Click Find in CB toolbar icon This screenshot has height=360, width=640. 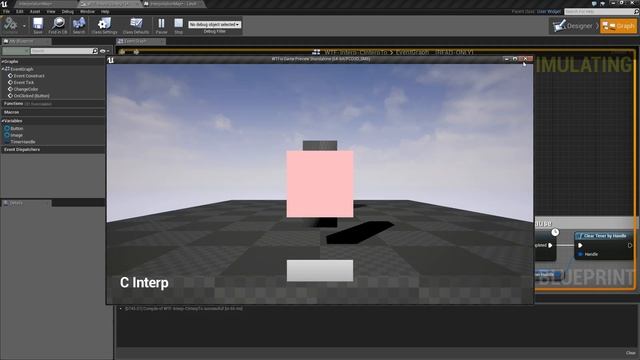point(58,25)
